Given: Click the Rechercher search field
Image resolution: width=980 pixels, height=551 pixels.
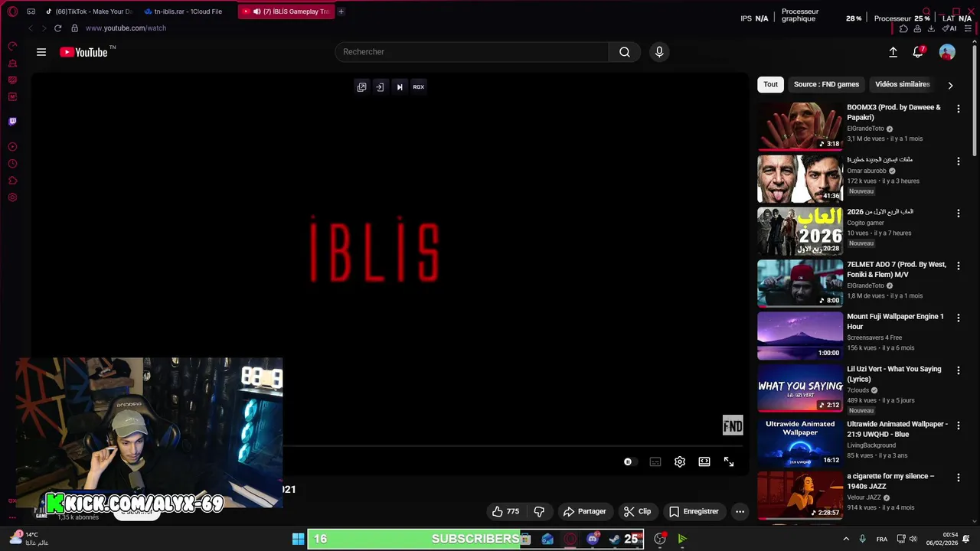Looking at the screenshot, I should [472, 52].
